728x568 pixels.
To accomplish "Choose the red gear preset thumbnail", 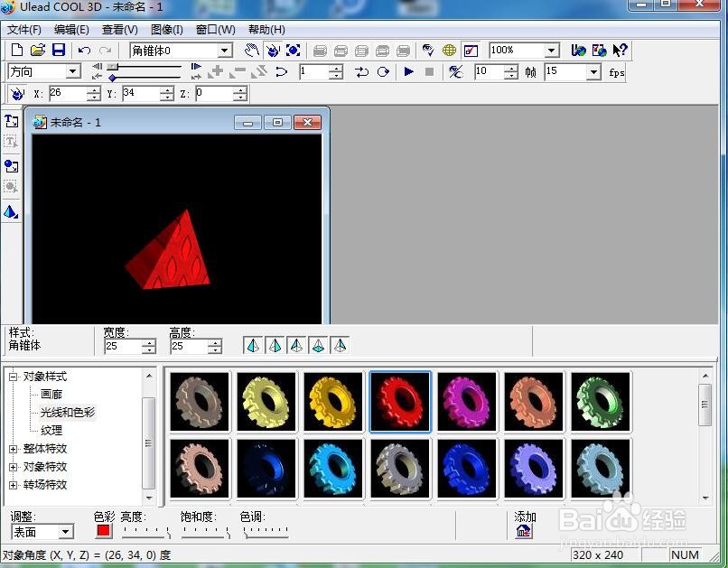I will pyautogui.click(x=400, y=402).
